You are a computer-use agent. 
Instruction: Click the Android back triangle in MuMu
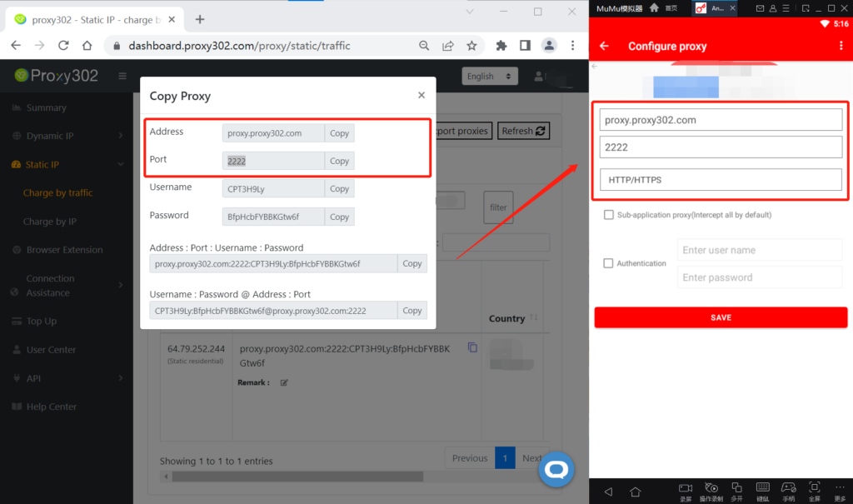608,492
